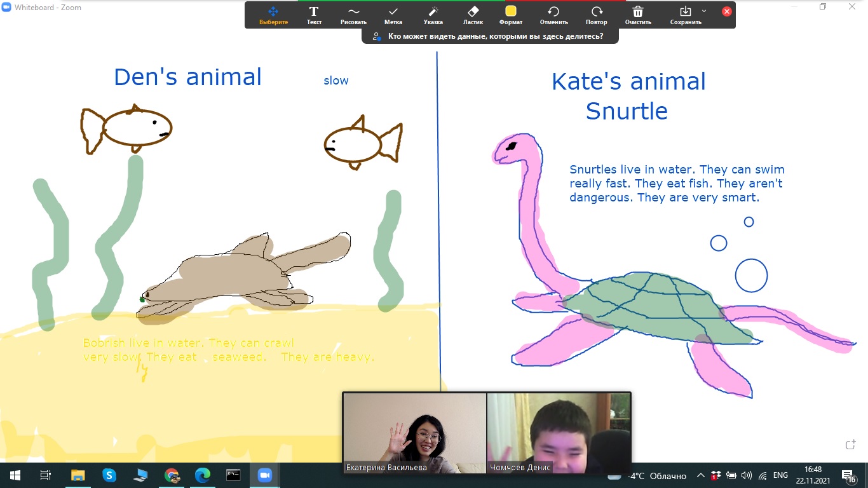Click the Snurtles description paragraph
Screen dimensions: 868x488
tap(677, 184)
